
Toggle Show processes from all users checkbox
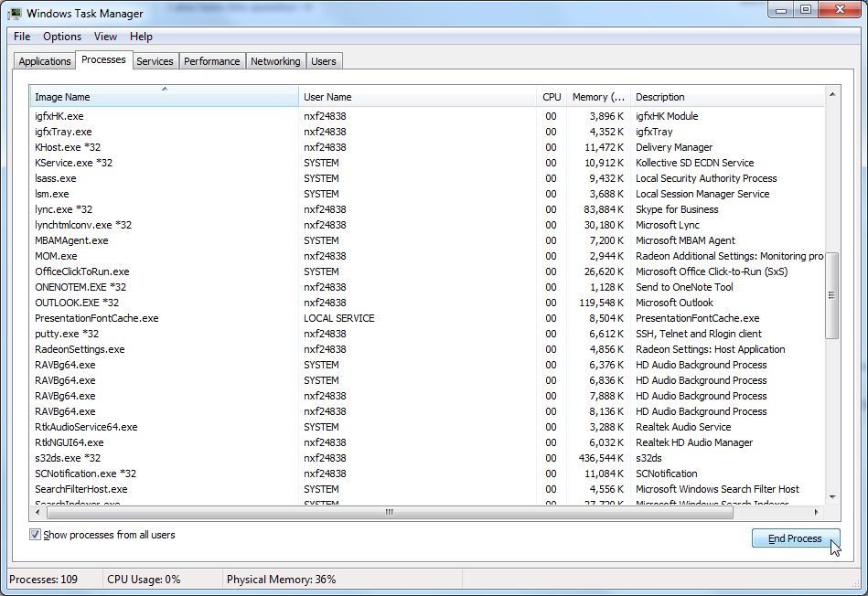[35, 535]
